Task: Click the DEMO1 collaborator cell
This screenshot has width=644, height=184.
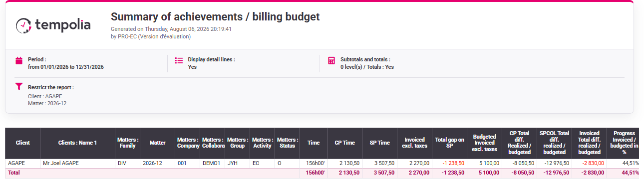Action: coord(212,163)
